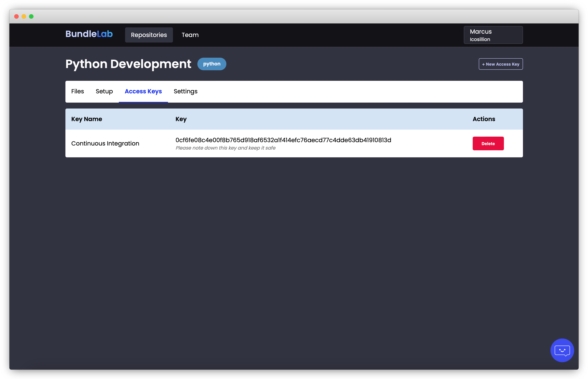The height and width of the screenshot is (379, 588).
Task: Switch to the Files tab
Action: pyautogui.click(x=77, y=91)
